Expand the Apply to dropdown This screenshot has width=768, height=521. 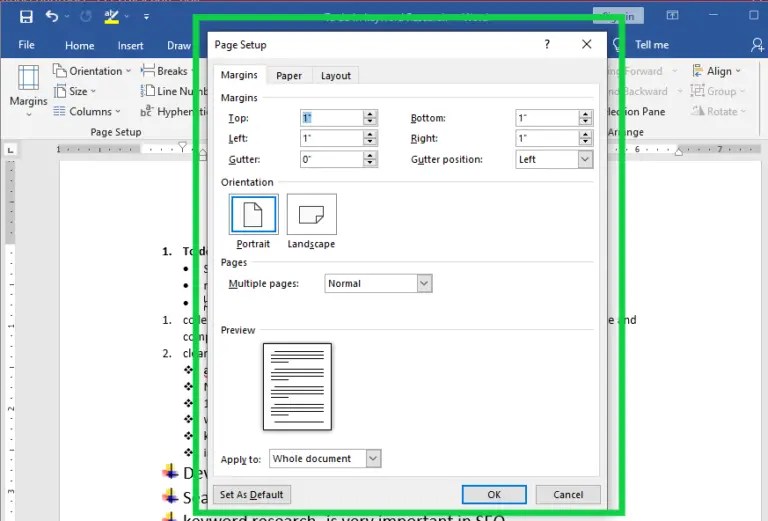tap(373, 458)
